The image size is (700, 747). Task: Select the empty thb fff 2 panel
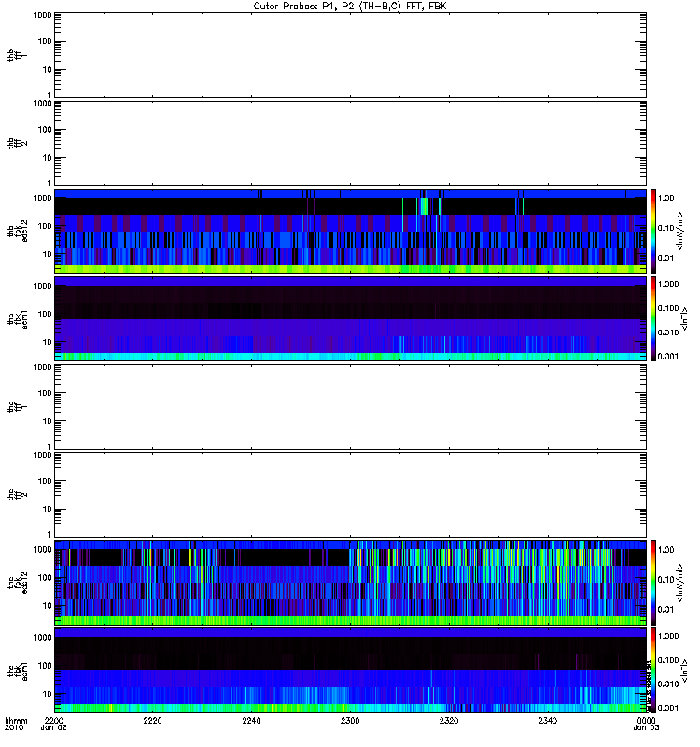pos(350,143)
